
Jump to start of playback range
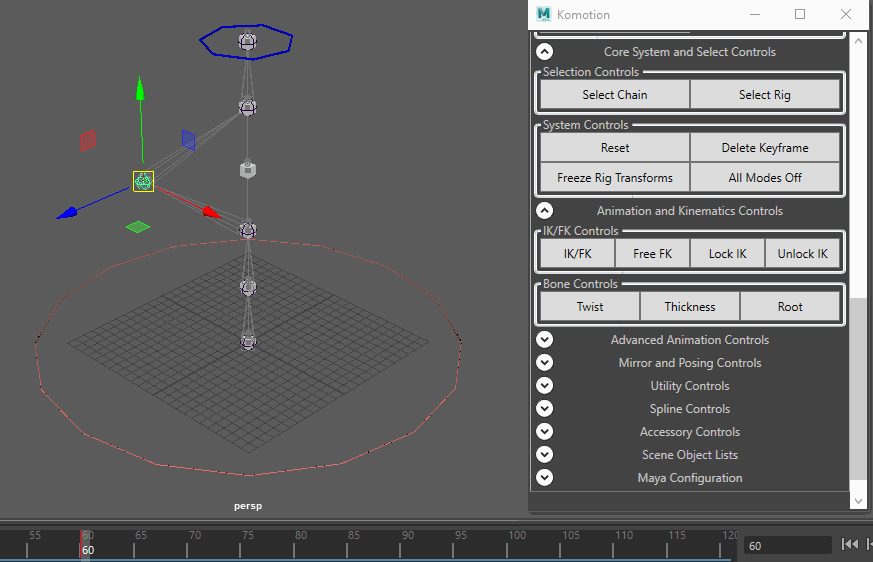850,544
